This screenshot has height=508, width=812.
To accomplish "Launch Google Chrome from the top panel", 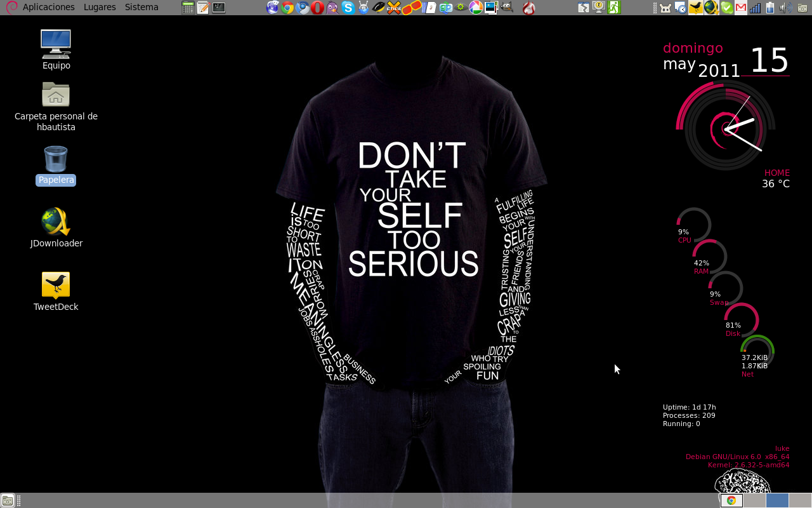I will point(288,8).
